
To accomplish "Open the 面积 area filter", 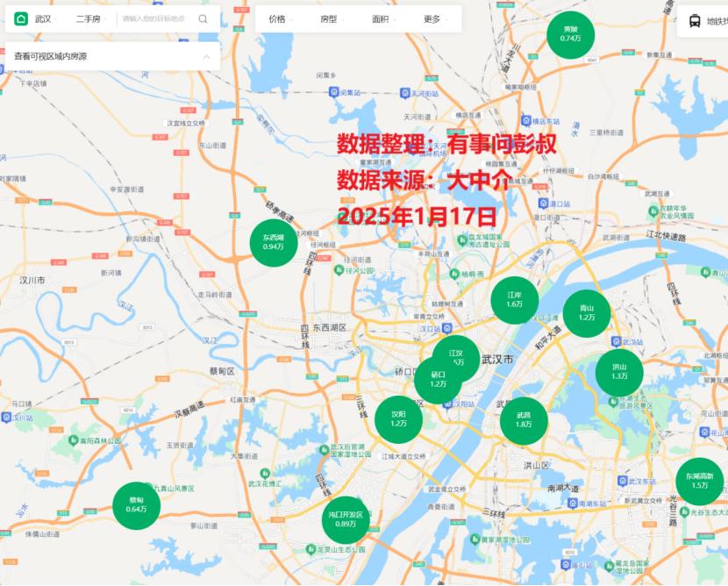I will click(x=383, y=18).
